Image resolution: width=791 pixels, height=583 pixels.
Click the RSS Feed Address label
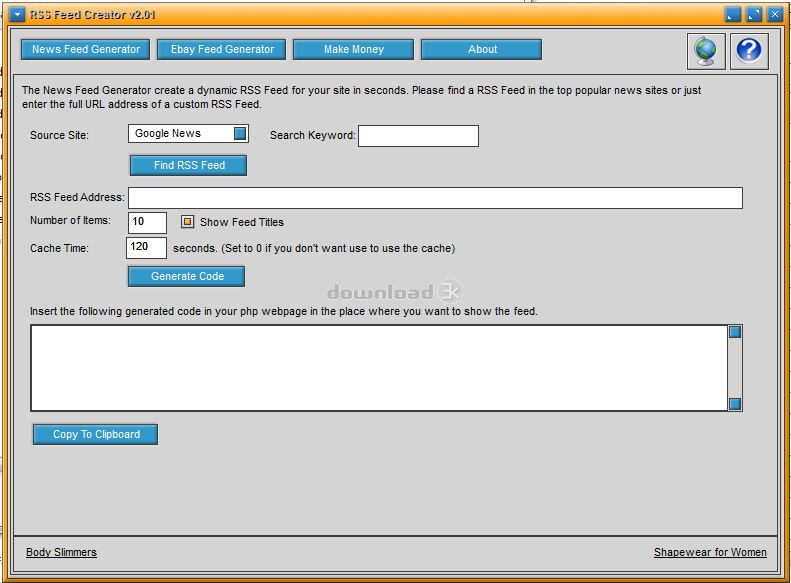click(77, 197)
